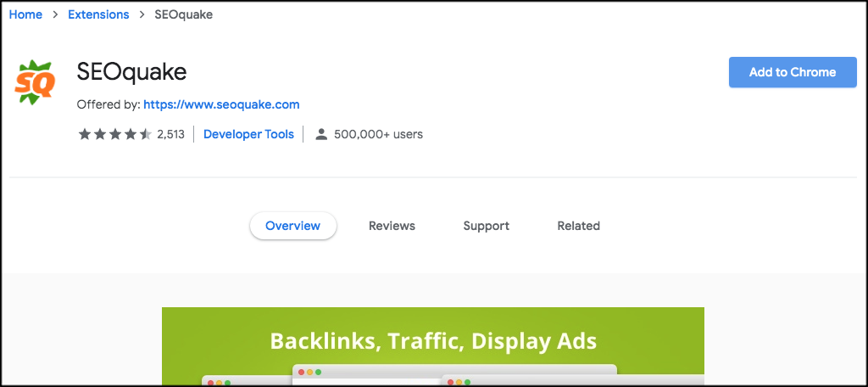868x387 pixels.
Task: Add SEOquake to Chrome
Action: click(x=793, y=72)
